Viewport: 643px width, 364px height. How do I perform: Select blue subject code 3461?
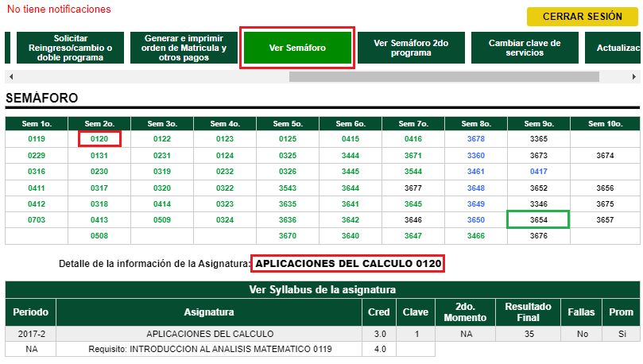coord(475,172)
